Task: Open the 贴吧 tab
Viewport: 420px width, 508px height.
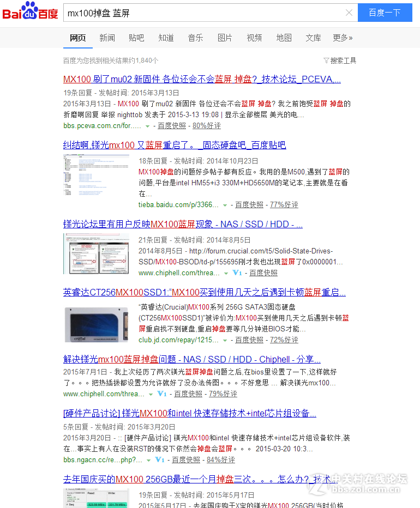Action: [136, 38]
